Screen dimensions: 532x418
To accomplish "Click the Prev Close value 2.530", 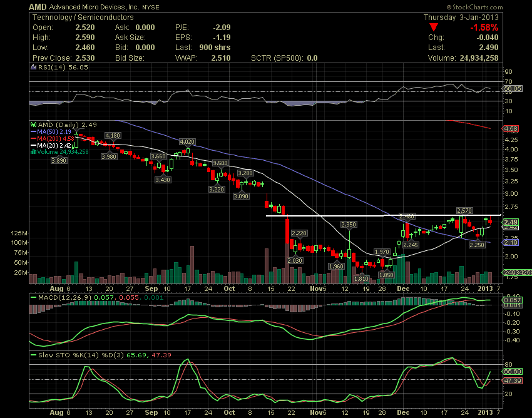I will pyautogui.click(x=85, y=58).
